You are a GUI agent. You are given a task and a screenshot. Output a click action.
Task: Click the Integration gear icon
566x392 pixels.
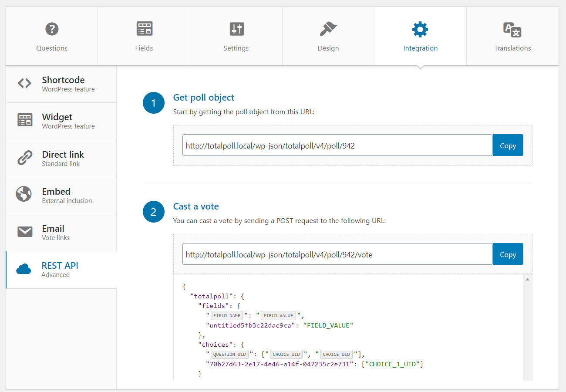point(420,29)
